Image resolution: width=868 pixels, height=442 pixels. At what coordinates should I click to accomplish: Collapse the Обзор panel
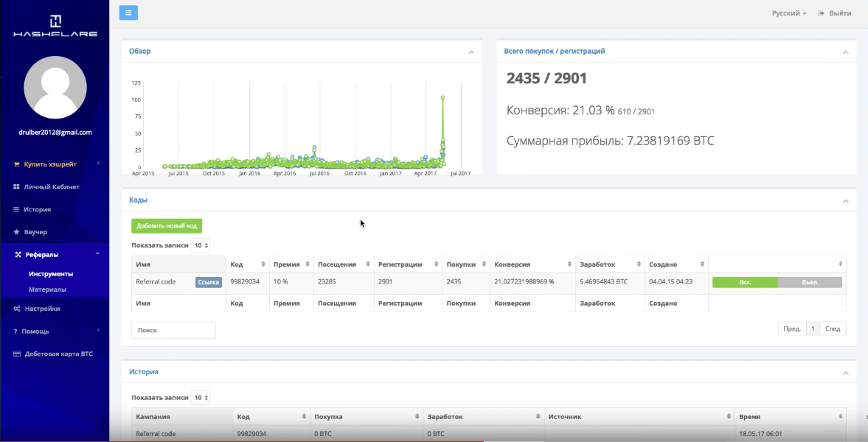click(x=471, y=52)
